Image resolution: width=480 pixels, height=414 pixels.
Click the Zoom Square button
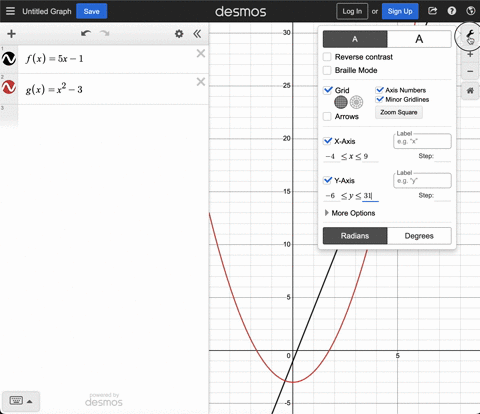click(399, 112)
